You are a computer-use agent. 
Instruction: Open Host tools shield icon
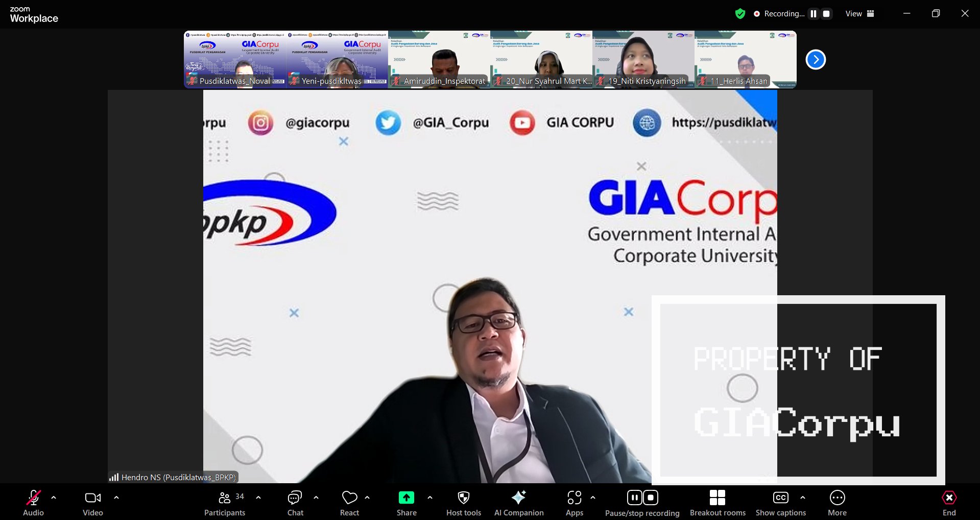coord(463,503)
